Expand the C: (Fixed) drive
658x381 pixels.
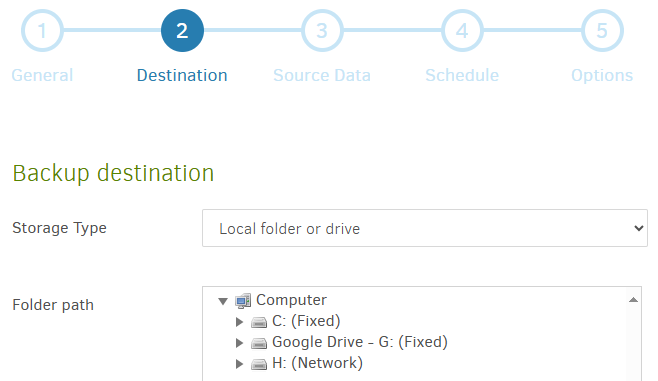click(239, 322)
